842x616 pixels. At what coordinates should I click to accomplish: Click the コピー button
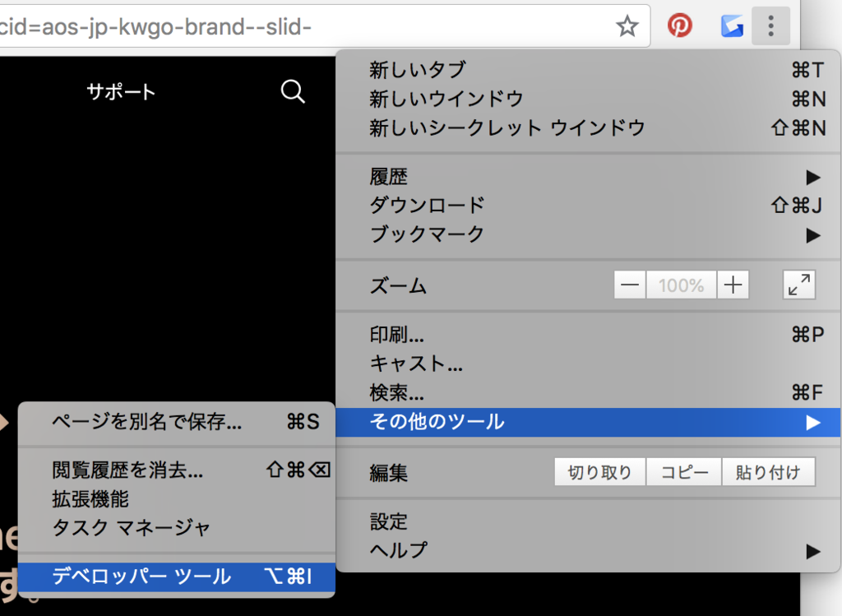(x=684, y=472)
